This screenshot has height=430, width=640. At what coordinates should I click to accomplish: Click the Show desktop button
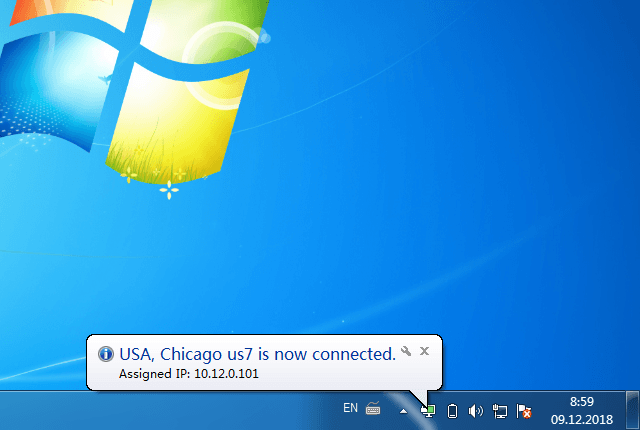(x=632, y=410)
